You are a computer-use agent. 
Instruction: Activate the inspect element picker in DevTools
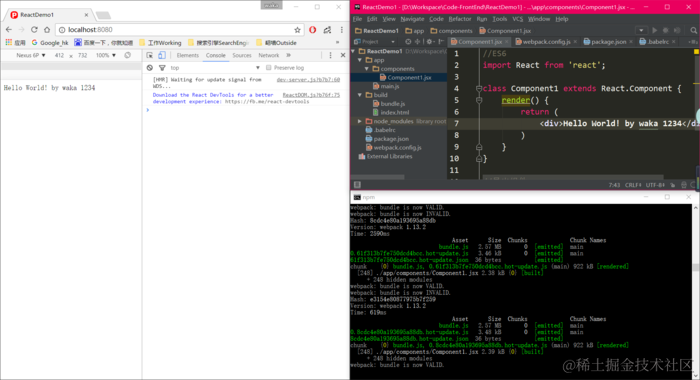pos(150,55)
